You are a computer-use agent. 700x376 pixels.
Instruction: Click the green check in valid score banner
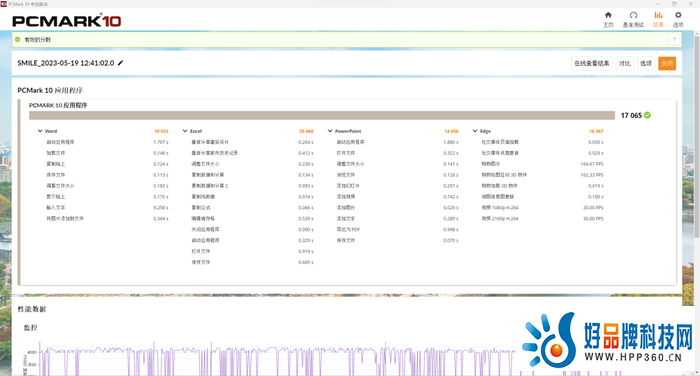pyautogui.click(x=17, y=39)
